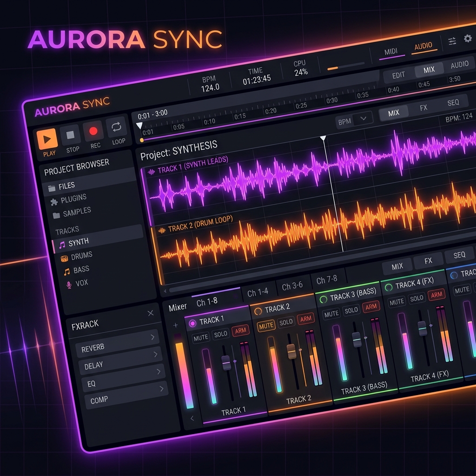The image size is (476, 476).
Task: Select the Bass note icon
Action: (x=67, y=271)
